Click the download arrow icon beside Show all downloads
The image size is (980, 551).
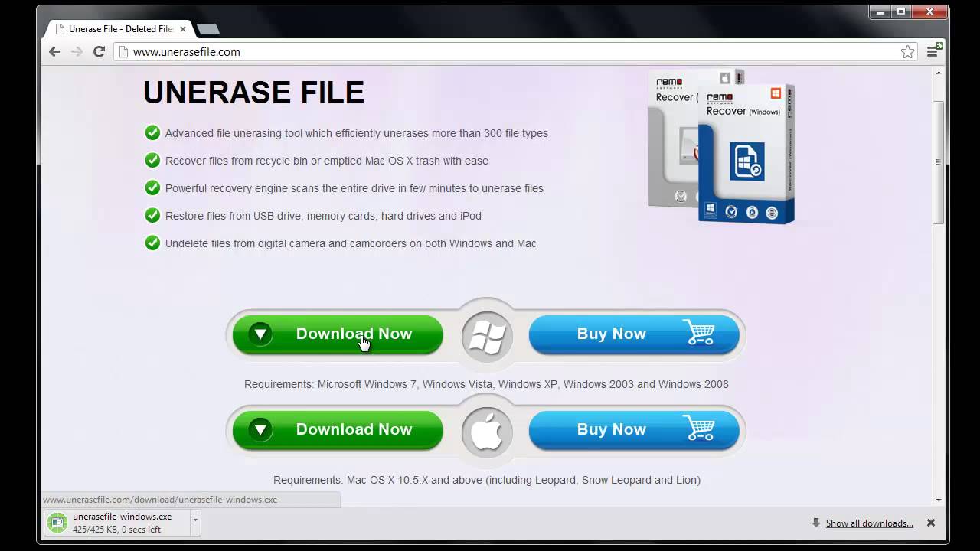click(817, 523)
